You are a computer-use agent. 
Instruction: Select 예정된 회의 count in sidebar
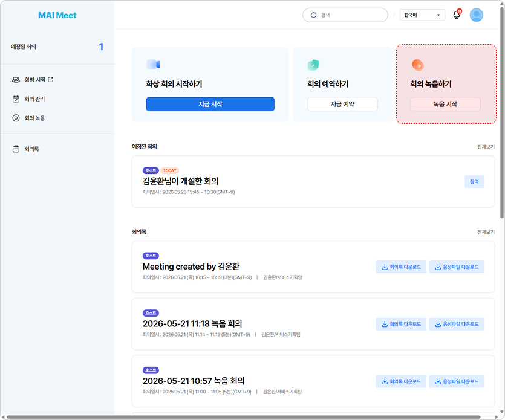tap(101, 47)
